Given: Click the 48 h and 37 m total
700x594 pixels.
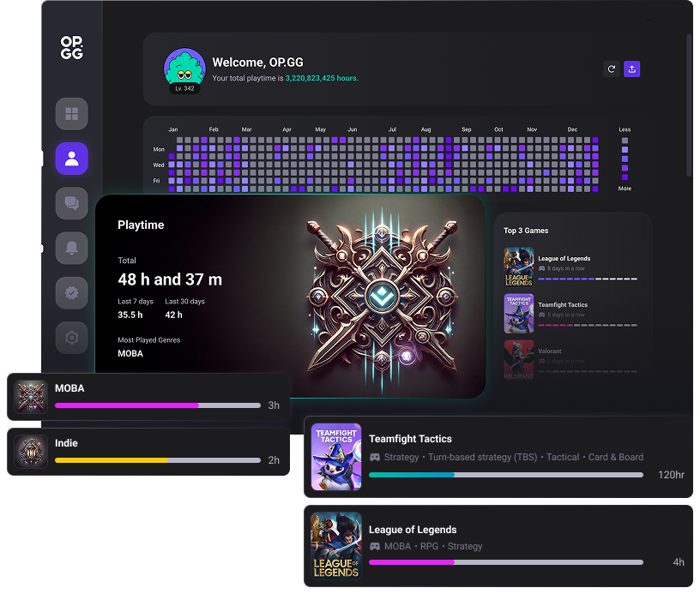Looking at the screenshot, I should tap(170, 279).
